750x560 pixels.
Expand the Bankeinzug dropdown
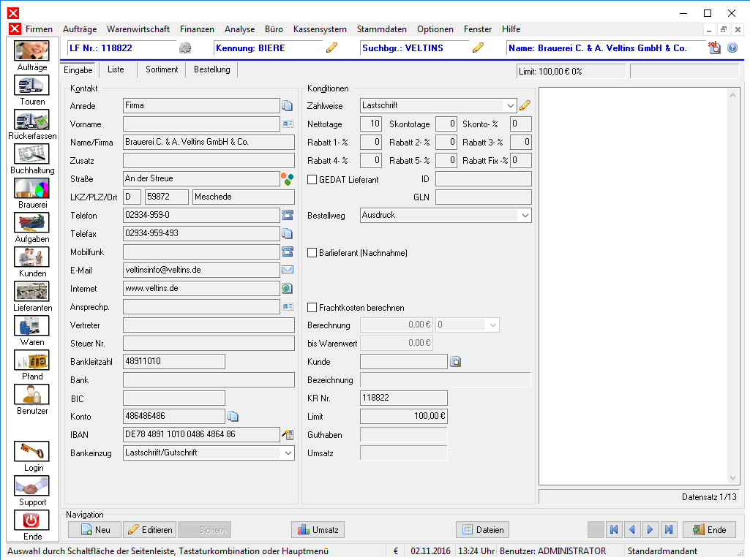[288, 453]
